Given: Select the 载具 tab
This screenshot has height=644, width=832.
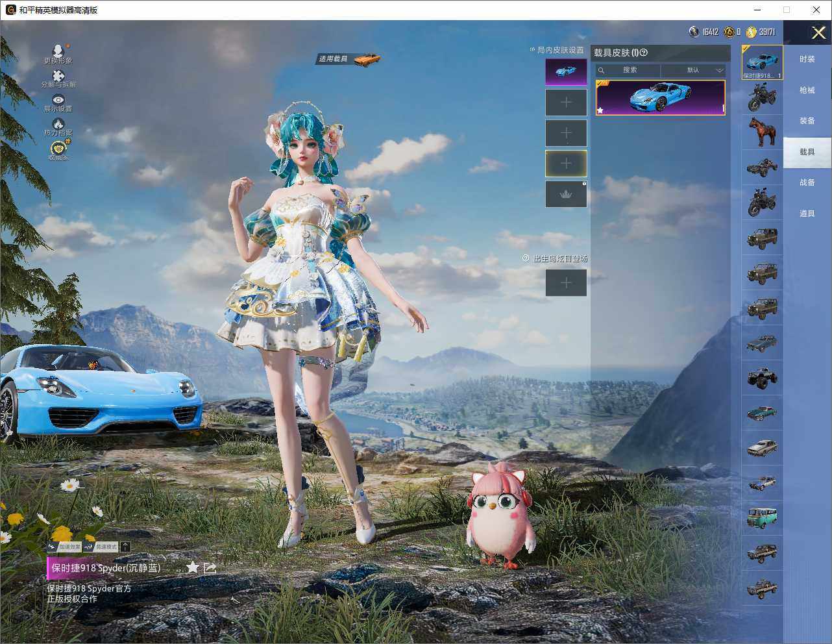Looking at the screenshot, I should pos(807,152).
